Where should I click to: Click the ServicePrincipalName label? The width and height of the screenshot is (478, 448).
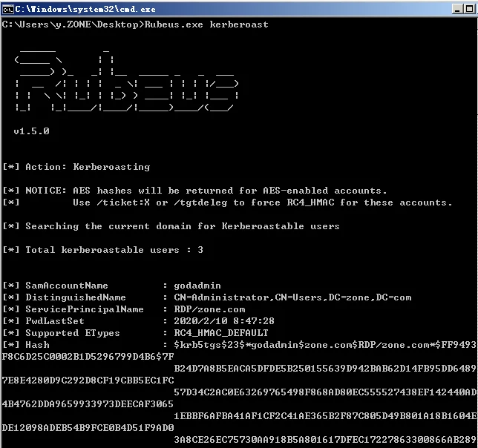85,309
